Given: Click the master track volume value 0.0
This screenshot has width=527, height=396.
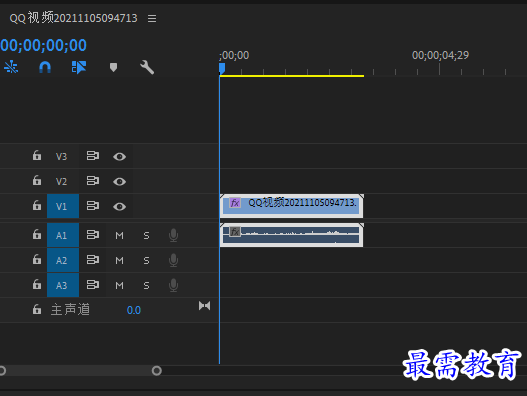Looking at the screenshot, I should [134, 310].
